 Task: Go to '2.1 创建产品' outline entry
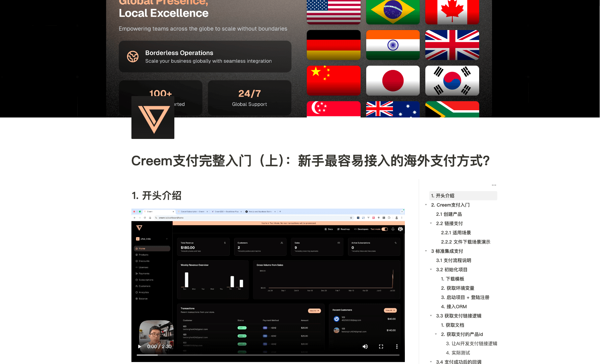pyautogui.click(x=449, y=214)
